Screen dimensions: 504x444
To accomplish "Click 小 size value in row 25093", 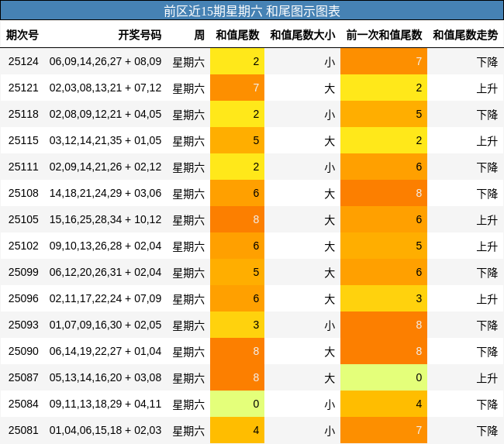I will (330, 325).
